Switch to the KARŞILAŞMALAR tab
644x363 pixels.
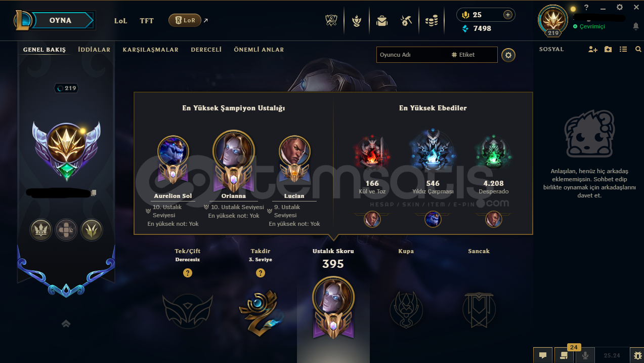click(x=150, y=50)
